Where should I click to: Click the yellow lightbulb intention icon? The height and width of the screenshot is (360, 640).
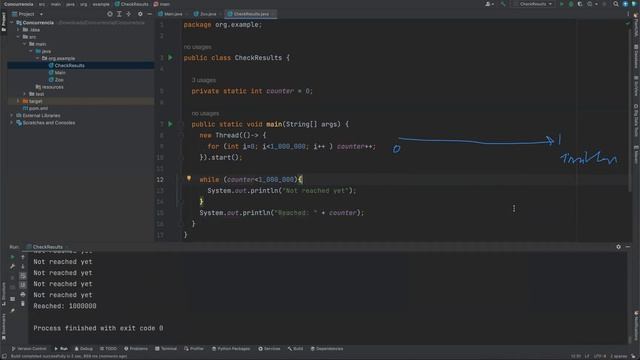(189, 178)
